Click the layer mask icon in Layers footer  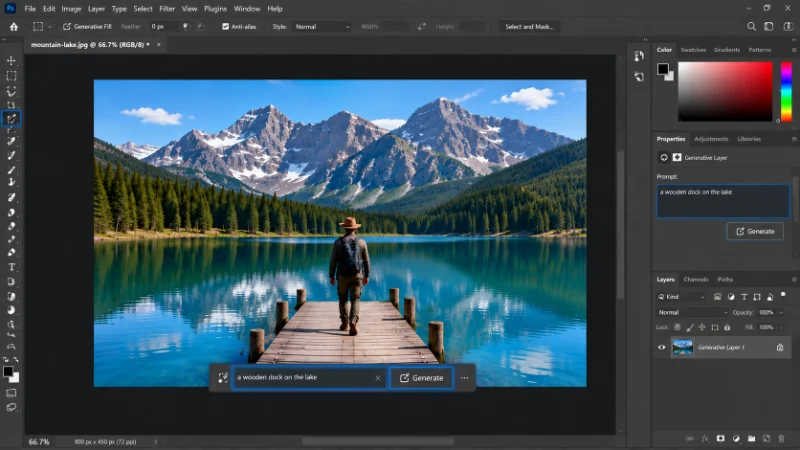coord(720,438)
